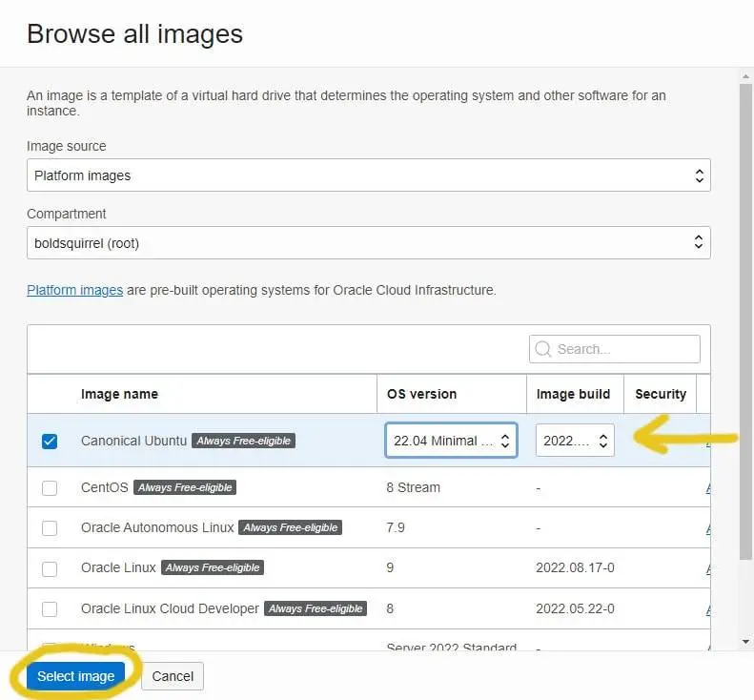Click in the image Search field
Image resolution: width=754 pixels, height=700 pixels.
pos(615,349)
